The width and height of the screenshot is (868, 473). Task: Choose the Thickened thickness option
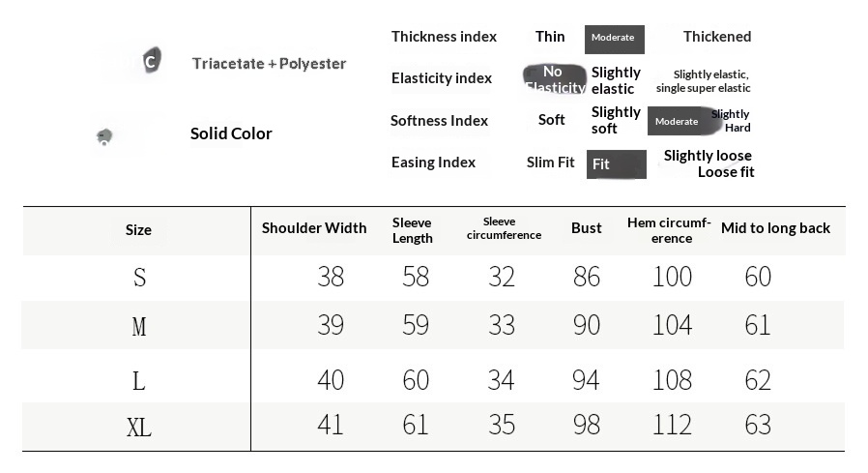coord(717,37)
